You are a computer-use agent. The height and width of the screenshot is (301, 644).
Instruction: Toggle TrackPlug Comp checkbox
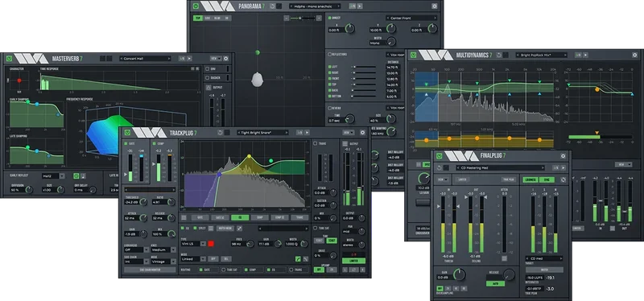click(x=154, y=144)
